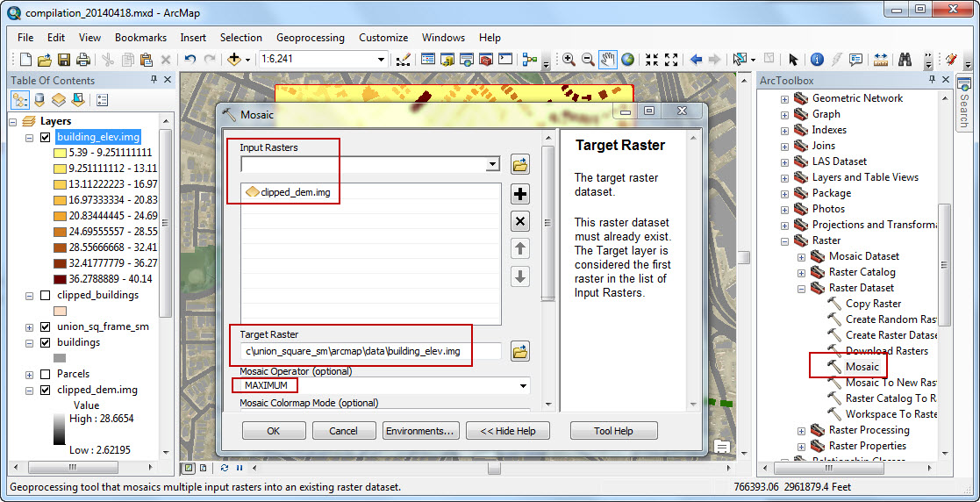The image size is (980, 502).
Task: Click the Paste icon in the standard toolbar
Action: pyautogui.click(x=147, y=60)
